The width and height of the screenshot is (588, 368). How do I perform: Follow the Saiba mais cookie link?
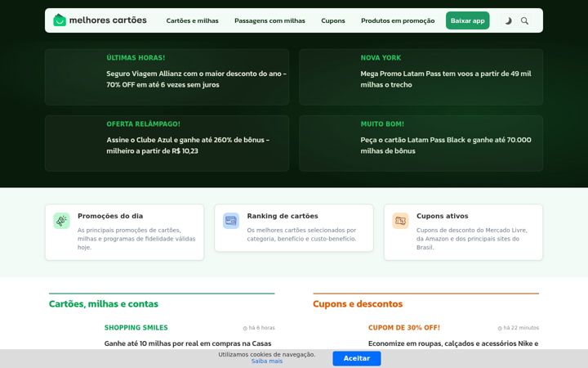266,361
